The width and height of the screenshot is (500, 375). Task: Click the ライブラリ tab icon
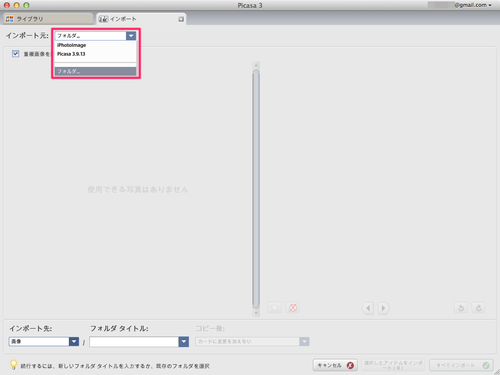point(10,19)
